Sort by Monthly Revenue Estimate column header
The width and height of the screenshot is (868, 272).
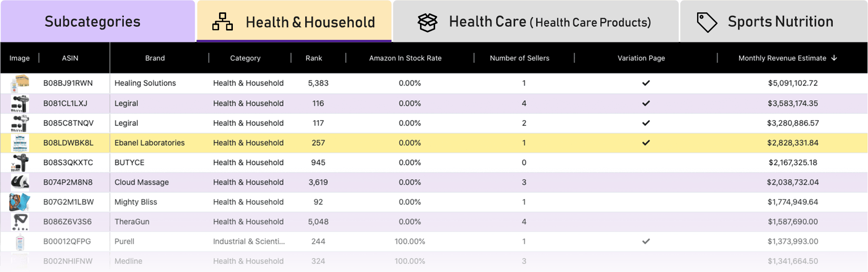click(x=782, y=58)
